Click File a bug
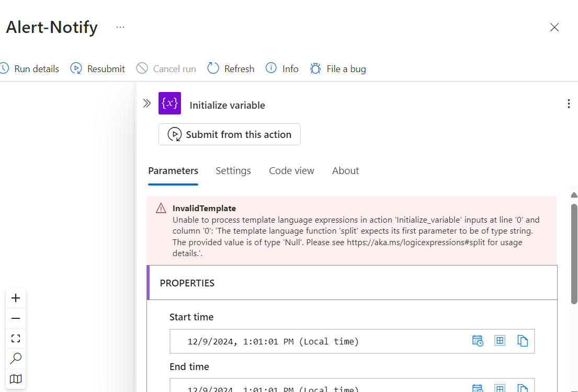Viewport: 578px width, 392px height. click(338, 69)
